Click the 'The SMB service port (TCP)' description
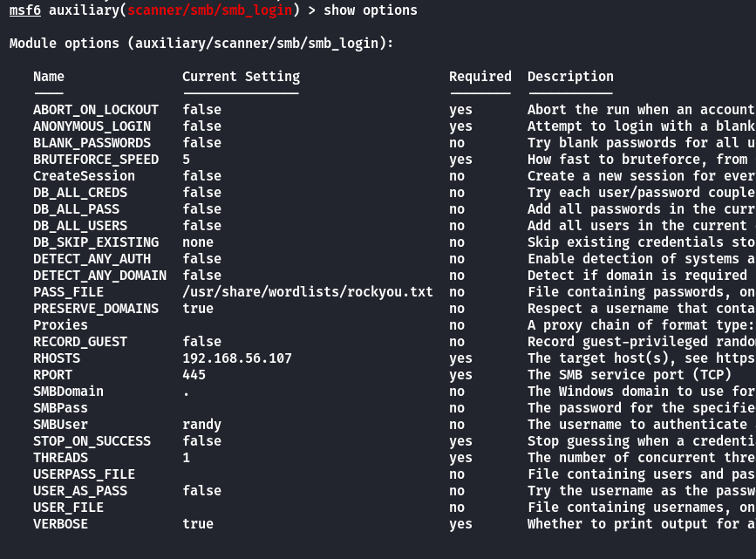This screenshot has height=559, width=756. [630, 375]
